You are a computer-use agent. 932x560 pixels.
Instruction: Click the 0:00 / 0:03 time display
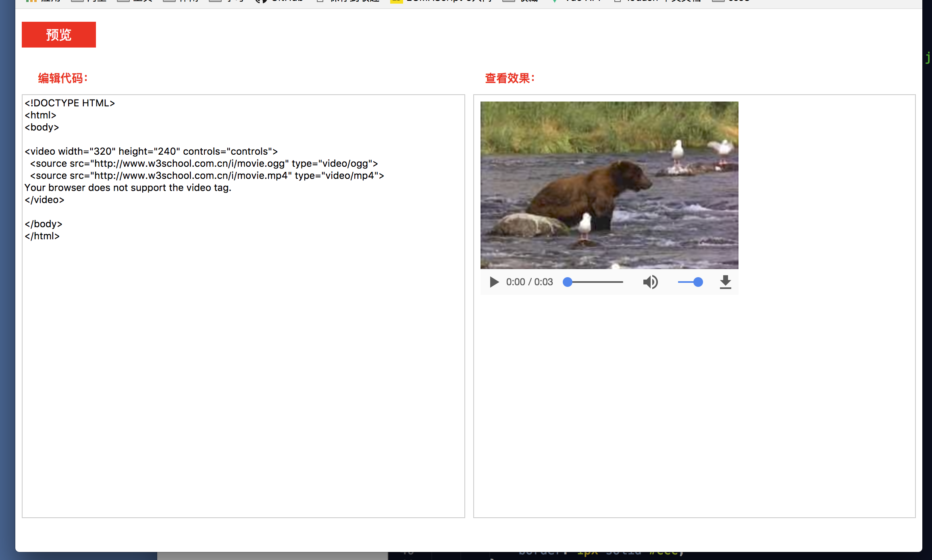click(529, 282)
